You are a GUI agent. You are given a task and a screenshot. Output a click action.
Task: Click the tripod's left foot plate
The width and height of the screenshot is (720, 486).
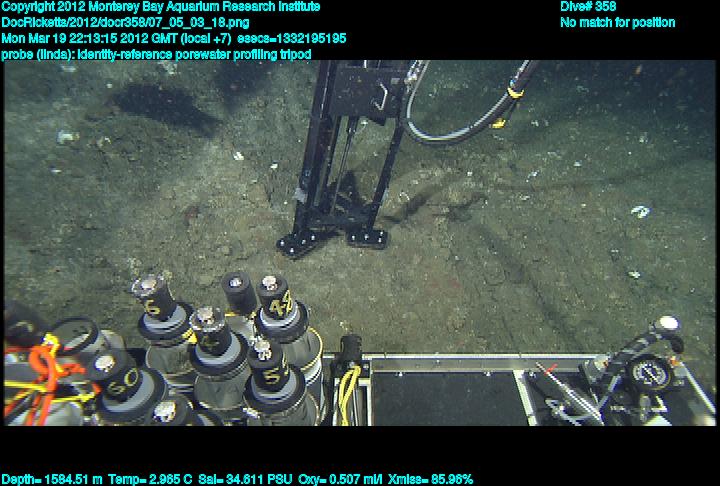(296, 243)
